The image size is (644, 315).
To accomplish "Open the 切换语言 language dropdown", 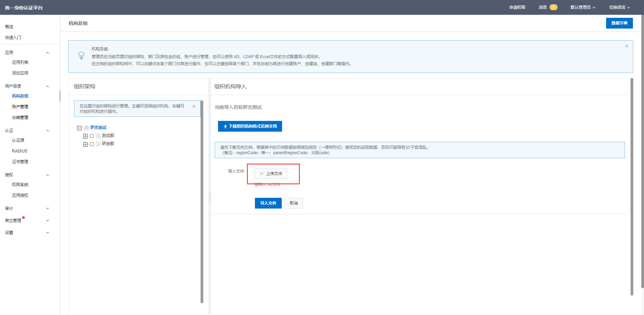I will tap(619, 7).
